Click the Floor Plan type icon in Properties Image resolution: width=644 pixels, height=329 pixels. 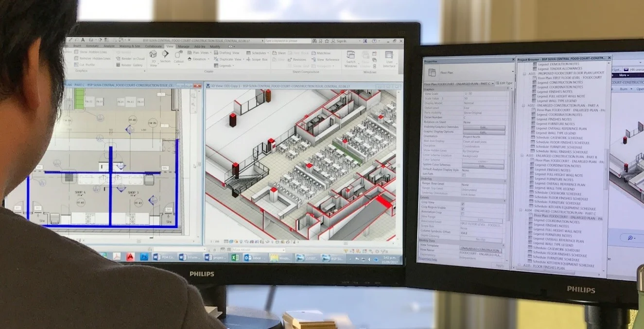click(x=432, y=73)
